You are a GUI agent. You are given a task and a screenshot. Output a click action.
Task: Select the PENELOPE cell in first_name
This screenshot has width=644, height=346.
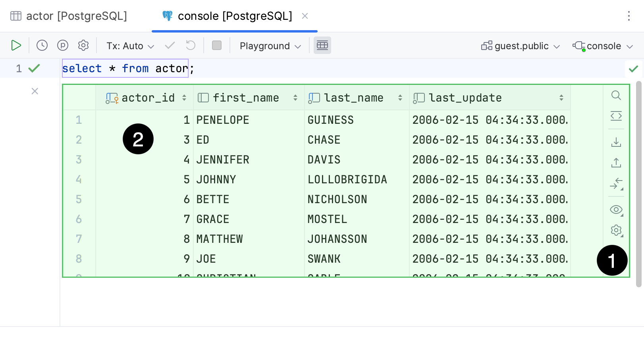click(x=223, y=120)
